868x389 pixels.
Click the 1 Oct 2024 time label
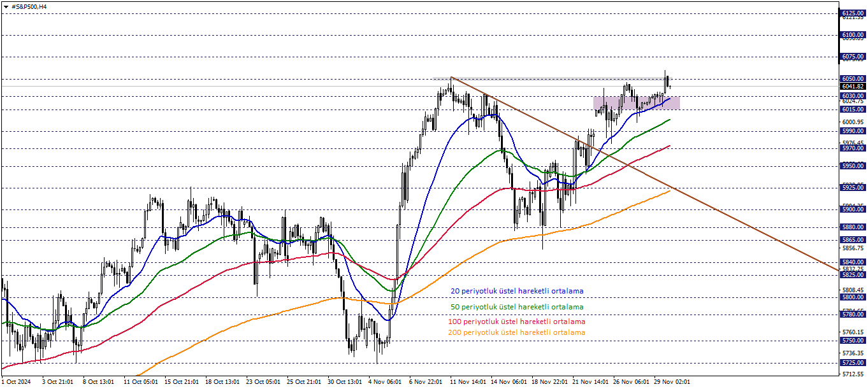(x=16, y=383)
